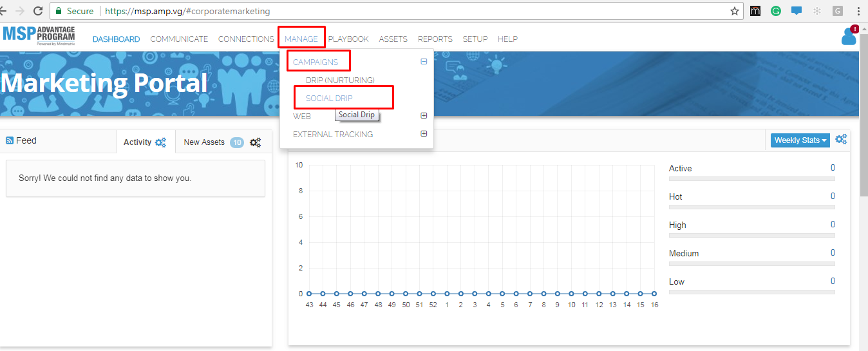Open the green Grammarly extension icon
The width and height of the screenshot is (868, 351).
776,11
